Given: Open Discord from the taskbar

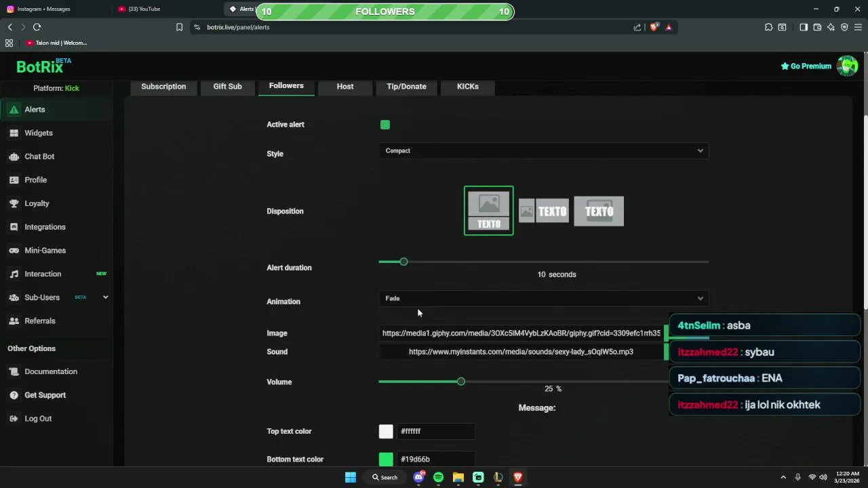Looking at the screenshot, I should [418, 477].
